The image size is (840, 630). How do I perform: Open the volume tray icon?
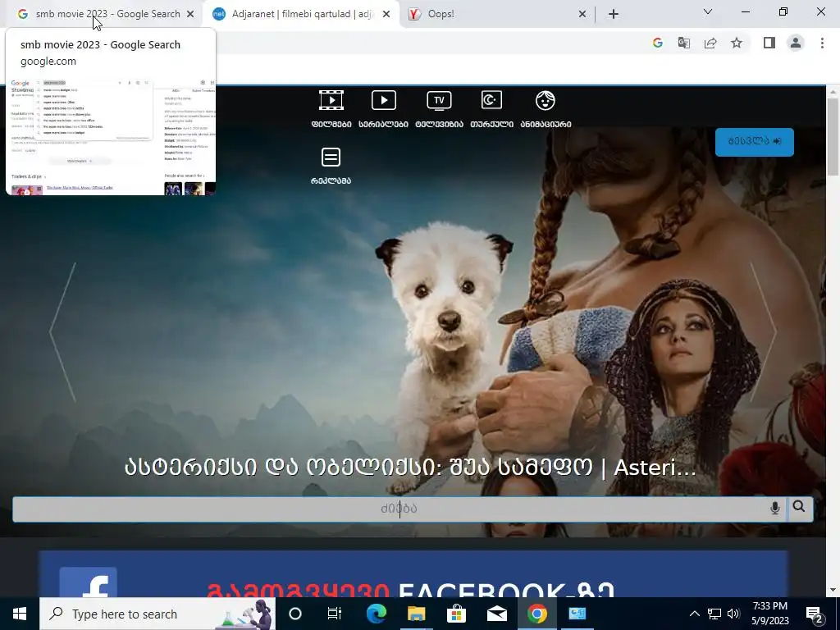coord(733,614)
